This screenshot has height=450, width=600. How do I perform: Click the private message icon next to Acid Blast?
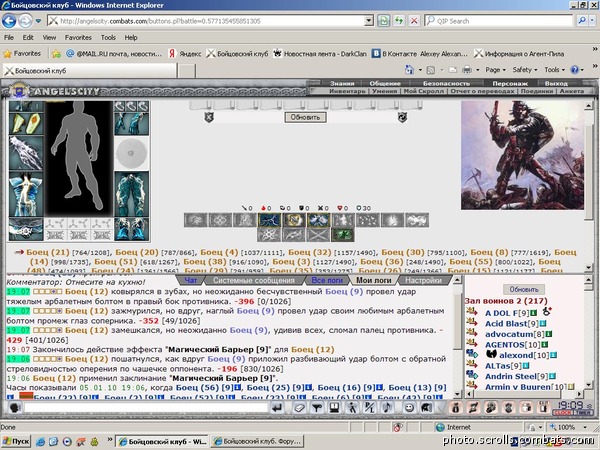click(471, 323)
